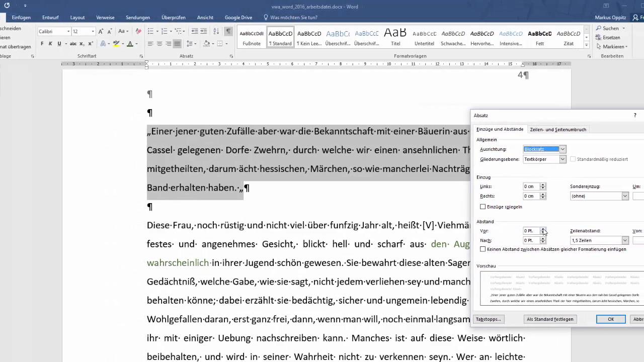The width and height of the screenshot is (644, 362).
Task: Open multilevel list icon
Action: point(178,31)
